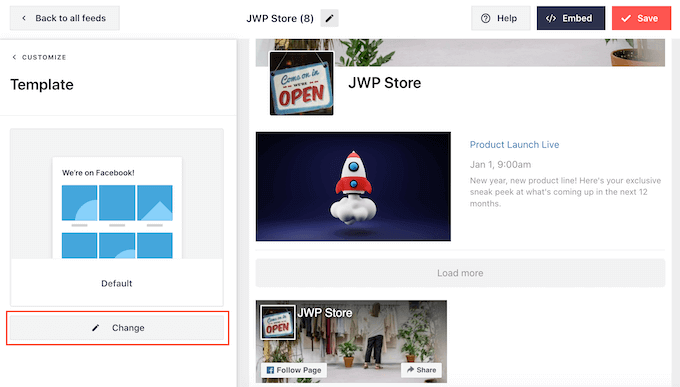
Task: Click the Jan 1, 9:00am event date
Action: 500,164
